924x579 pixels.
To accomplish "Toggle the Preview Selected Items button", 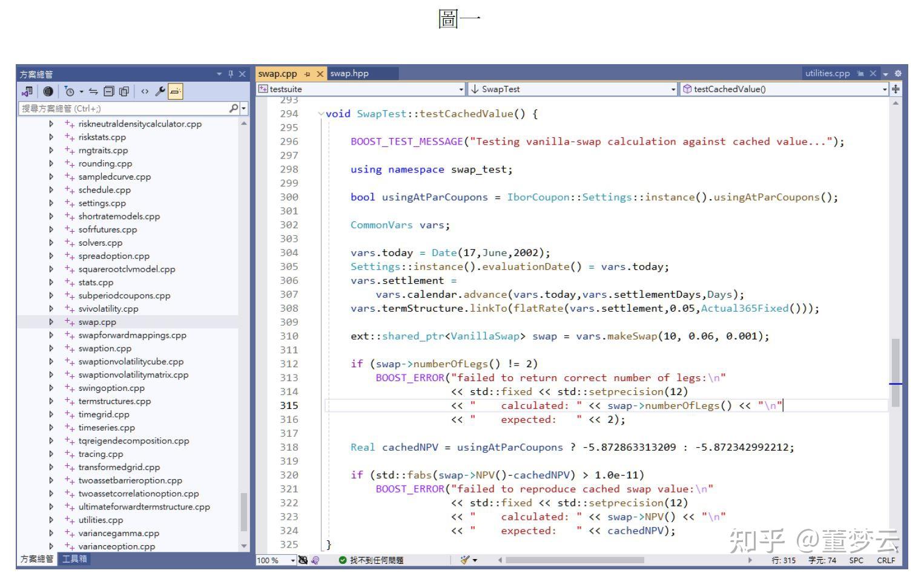I will click(x=175, y=91).
